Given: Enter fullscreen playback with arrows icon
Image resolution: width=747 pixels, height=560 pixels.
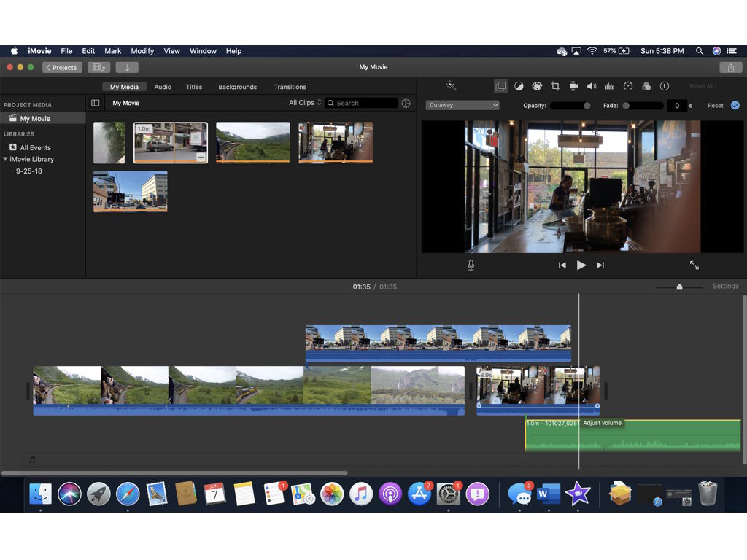Looking at the screenshot, I should pos(694,265).
